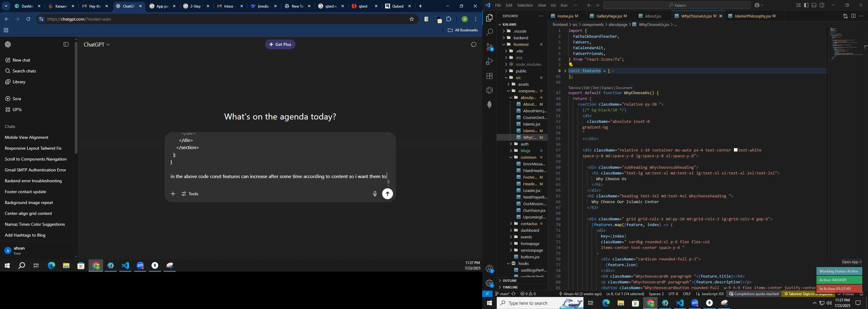The image size is (868, 309).
Task: Expand the dashboard folder
Action: tap(522, 231)
